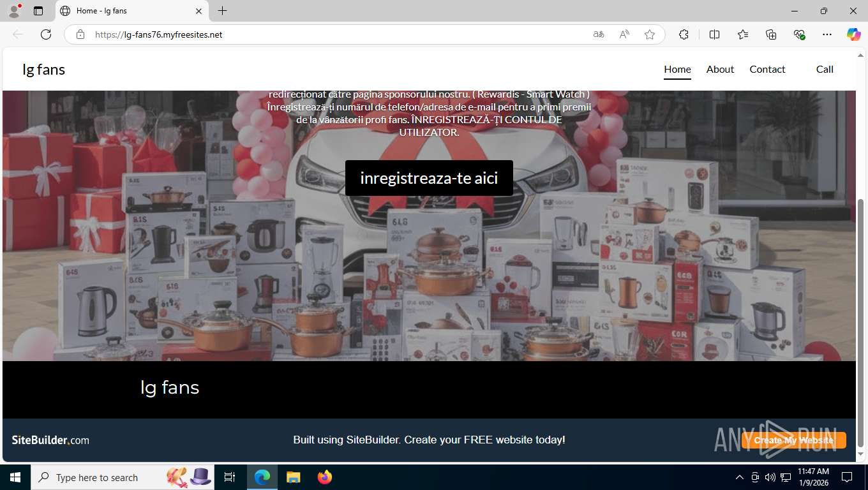View site information lock icon
The height and width of the screenshot is (490, 868).
tap(80, 34)
